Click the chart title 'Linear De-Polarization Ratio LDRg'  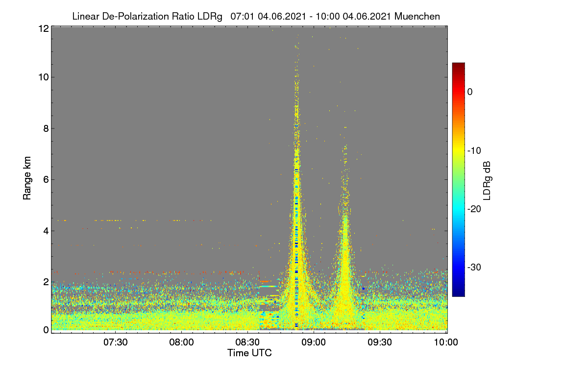[x=147, y=17]
